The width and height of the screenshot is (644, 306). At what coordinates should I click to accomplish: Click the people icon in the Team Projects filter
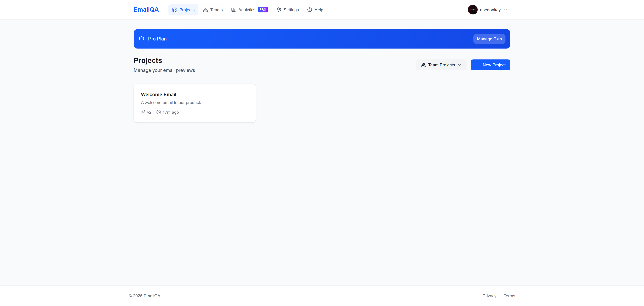click(x=423, y=65)
